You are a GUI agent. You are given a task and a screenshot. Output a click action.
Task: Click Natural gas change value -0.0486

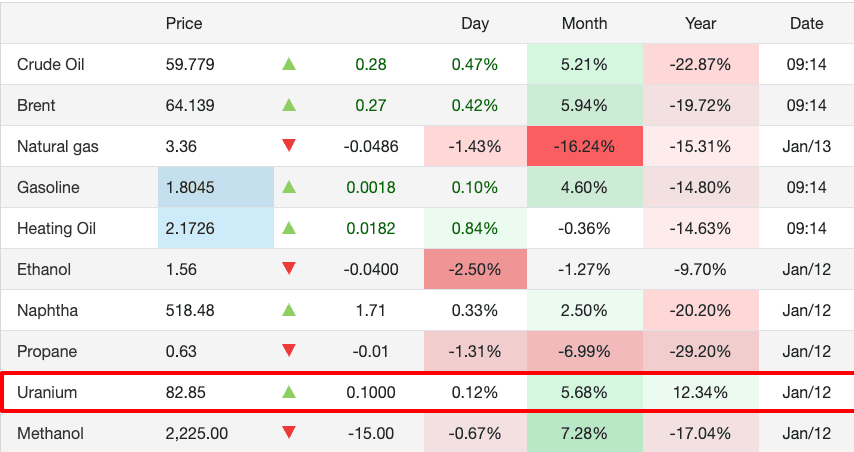pyautogui.click(x=371, y=146)
